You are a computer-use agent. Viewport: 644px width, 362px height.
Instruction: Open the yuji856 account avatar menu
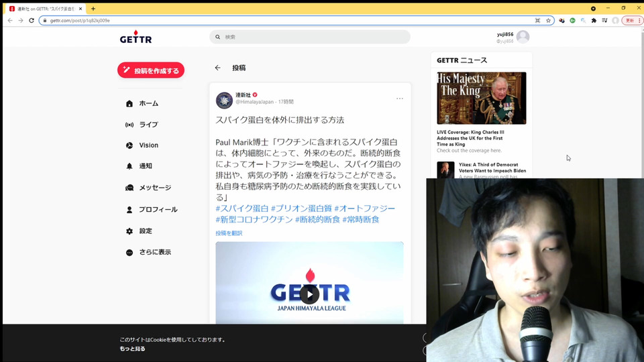(x=523, y=37)
